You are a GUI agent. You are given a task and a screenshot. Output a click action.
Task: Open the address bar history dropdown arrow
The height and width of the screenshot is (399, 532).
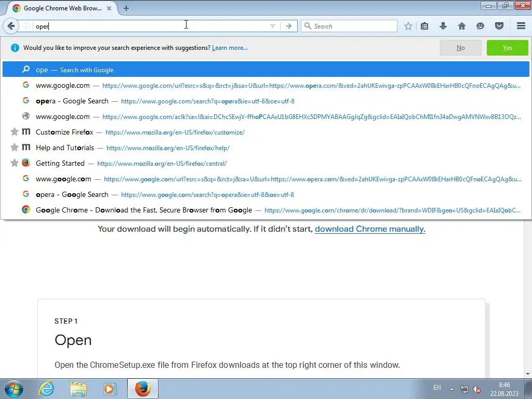[272, 26]
